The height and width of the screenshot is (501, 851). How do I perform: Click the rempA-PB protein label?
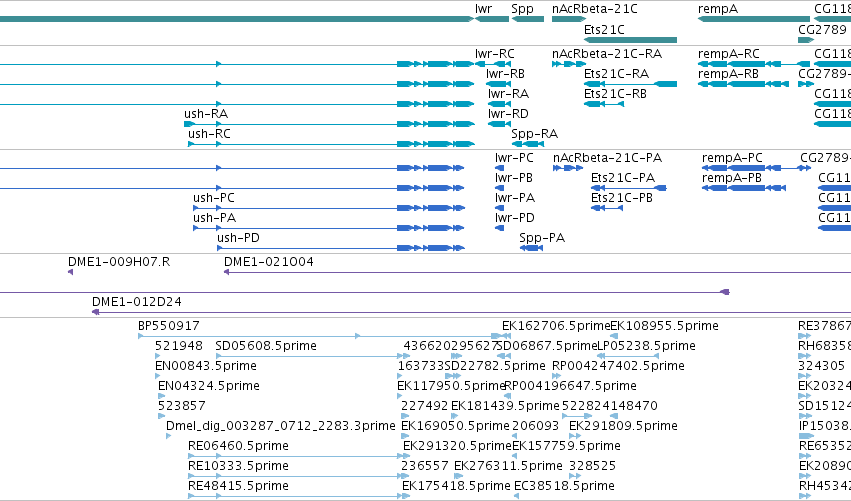click(x=732, y=178)
